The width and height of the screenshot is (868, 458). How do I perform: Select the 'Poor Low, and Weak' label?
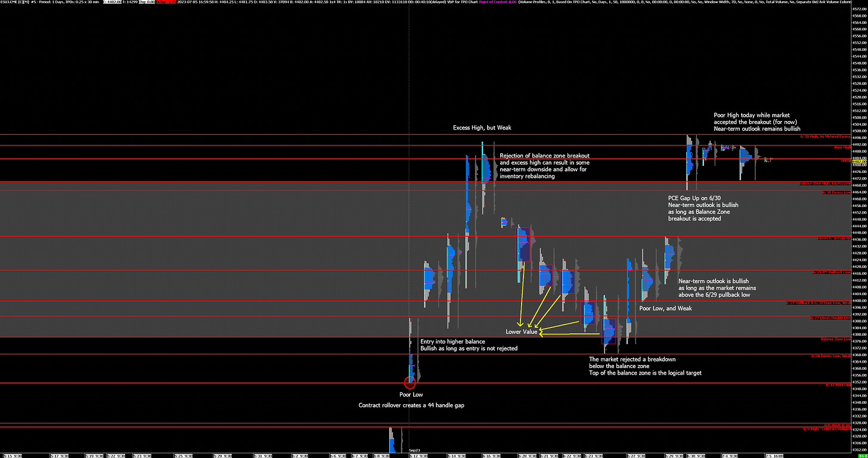[x=665, y=308]
